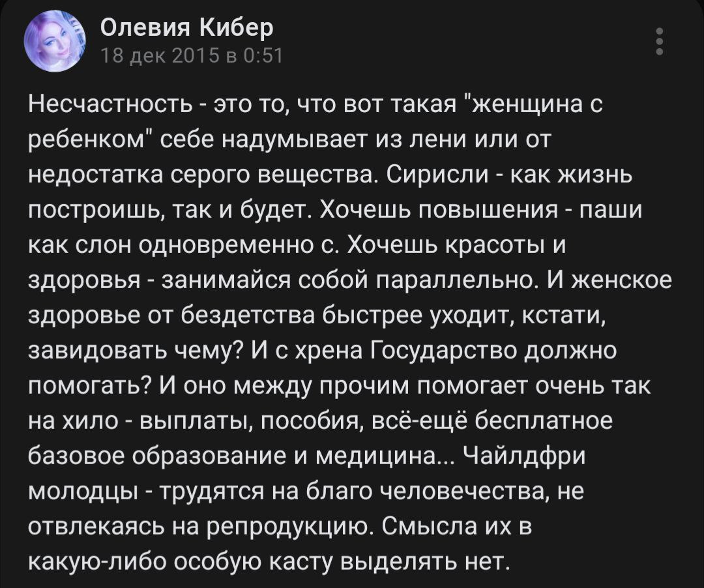The image size is (704, 588).
Task: Open the three-dot post options menu
Action: (660, 41)
